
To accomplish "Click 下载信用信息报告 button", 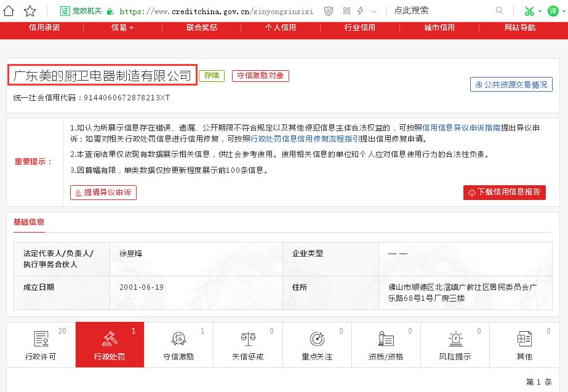I will (504, 193).
